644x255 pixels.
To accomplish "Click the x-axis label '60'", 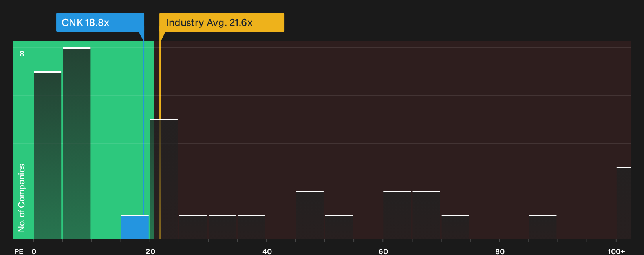I will pyautogui.click(x=383, y=251).
